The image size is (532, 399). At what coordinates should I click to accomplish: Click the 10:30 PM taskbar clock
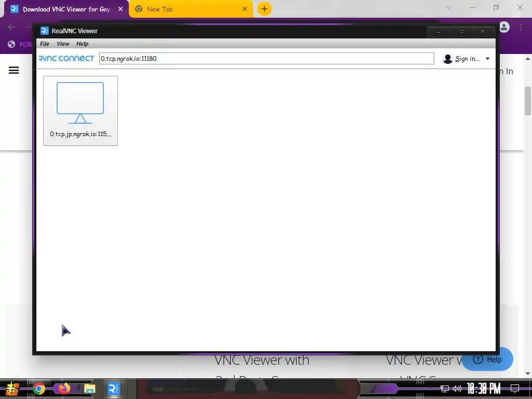pos(484,389)
